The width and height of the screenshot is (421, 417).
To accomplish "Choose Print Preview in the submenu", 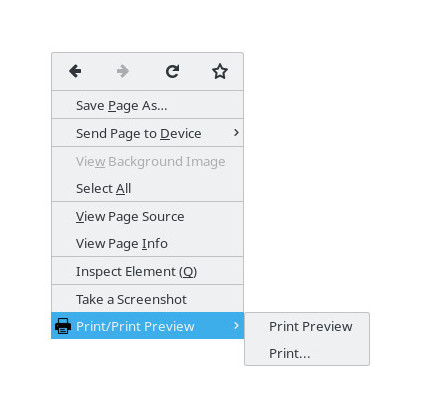I will [307, 326].
